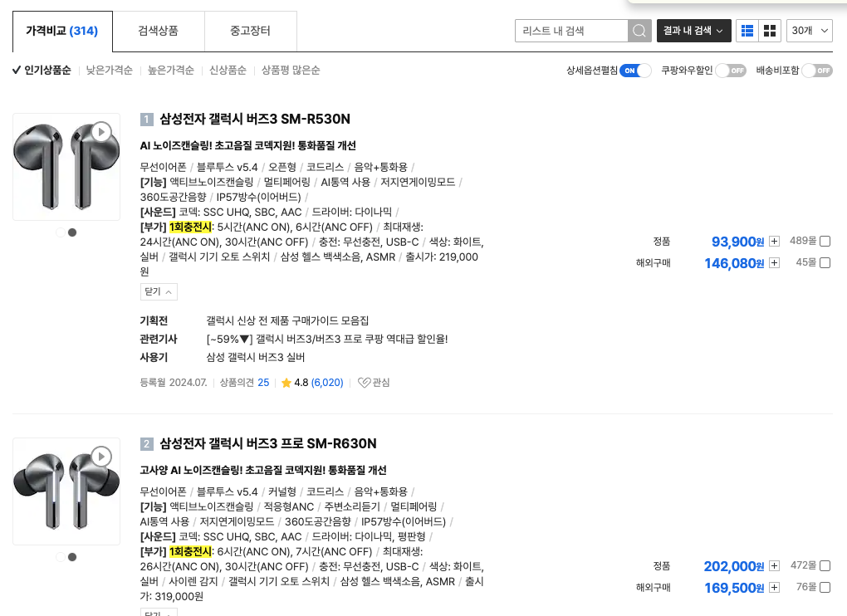This screenshot has height=616, width=847.
Task: Open Galaxy Buds3 SM-R530N product thumbnail
Action: pyautogui.click(x=66, y=167)
